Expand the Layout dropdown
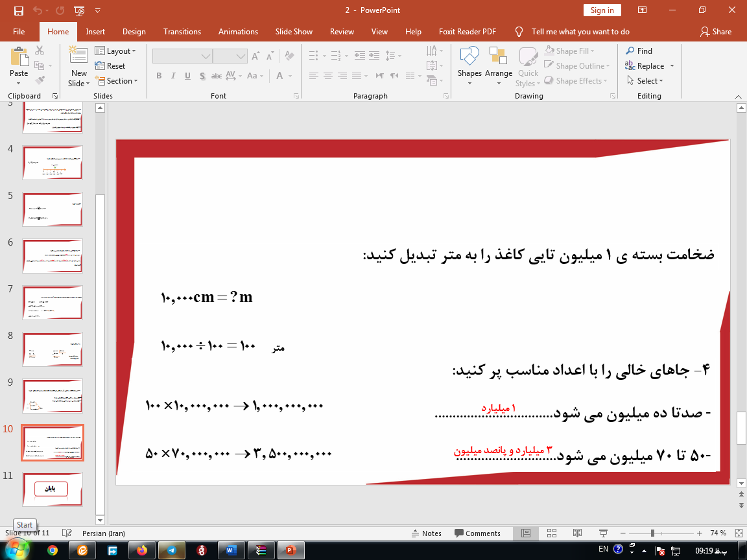This screenshot has height=560, width=747. point(115,51)
